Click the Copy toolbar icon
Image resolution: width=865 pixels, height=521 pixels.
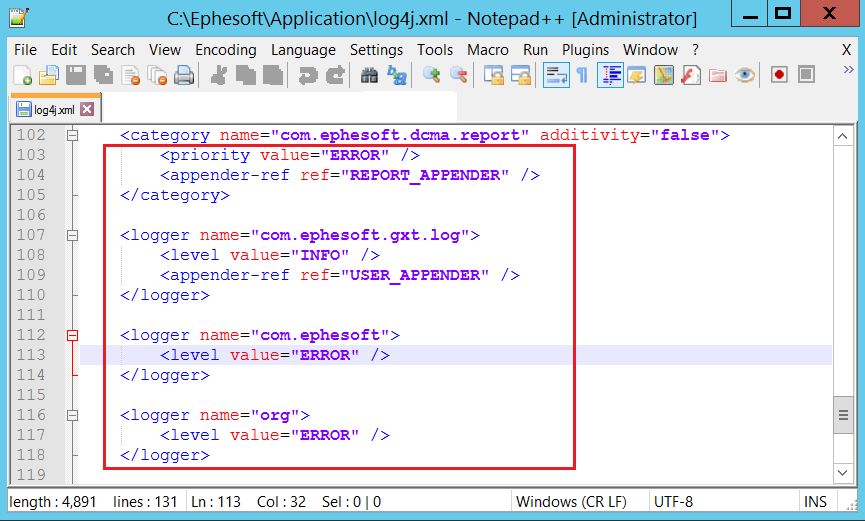pos(245,75)
